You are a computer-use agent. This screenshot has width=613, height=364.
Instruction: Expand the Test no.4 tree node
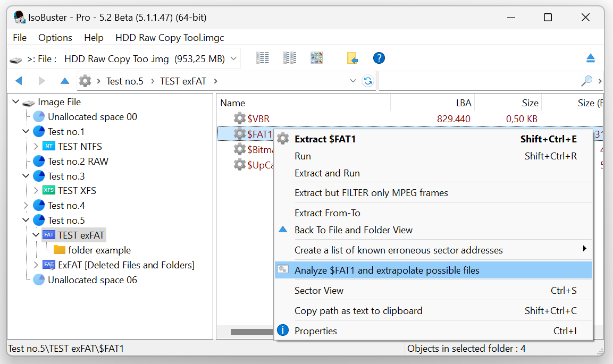click(x=26, y=206)
